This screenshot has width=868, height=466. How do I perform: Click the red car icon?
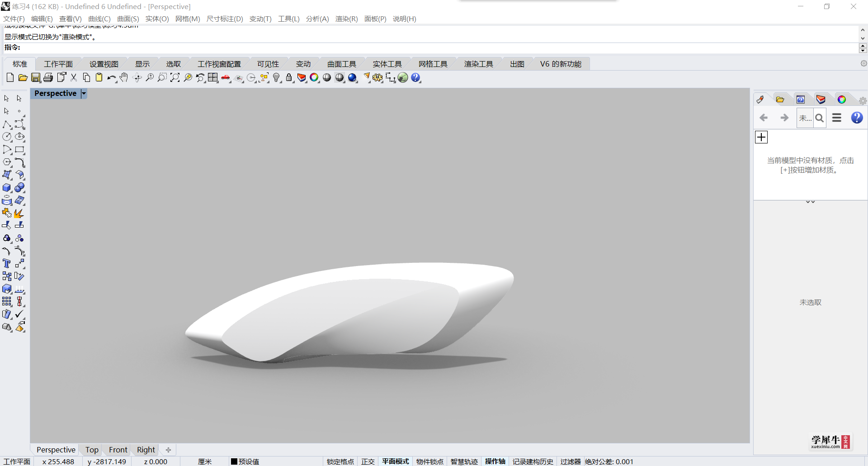pyautogui.click(x=226, y=78)
